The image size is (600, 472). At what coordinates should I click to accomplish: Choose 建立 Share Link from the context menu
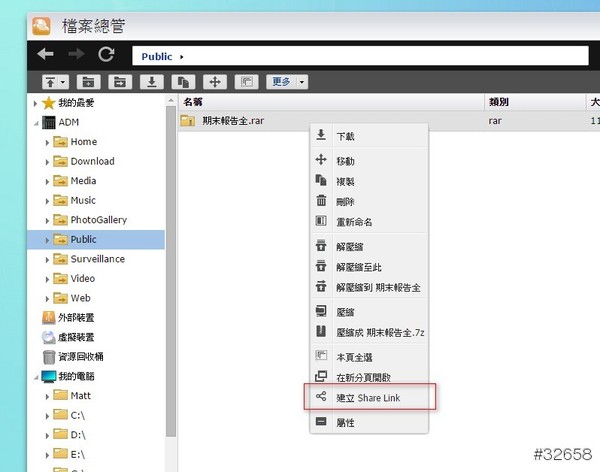[369, 398]
